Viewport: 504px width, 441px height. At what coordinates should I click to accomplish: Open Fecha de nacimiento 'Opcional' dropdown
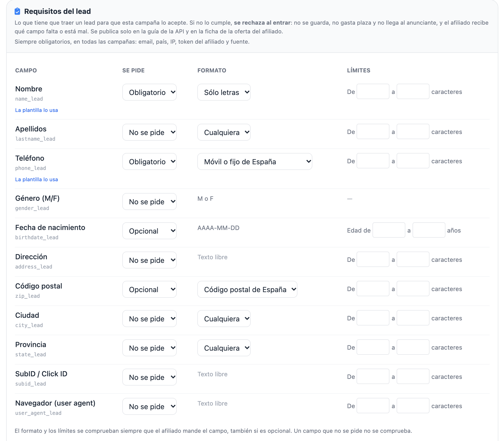coord(150,231)
